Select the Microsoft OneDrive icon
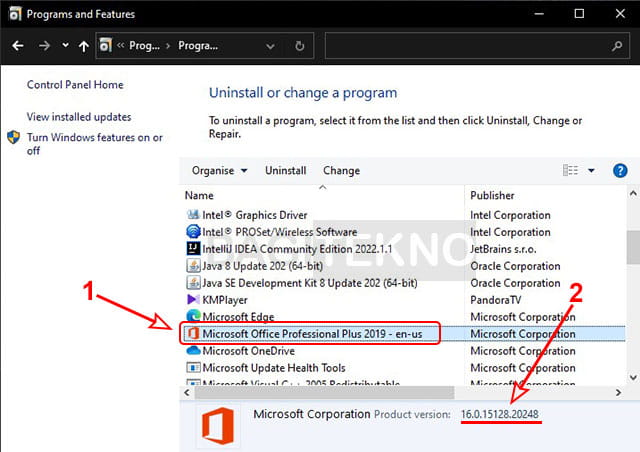 tap(193, 350)
